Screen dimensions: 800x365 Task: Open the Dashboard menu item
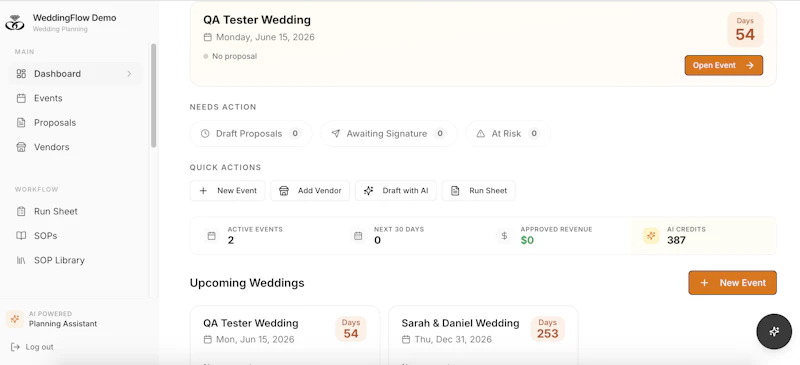click(75, 74)
